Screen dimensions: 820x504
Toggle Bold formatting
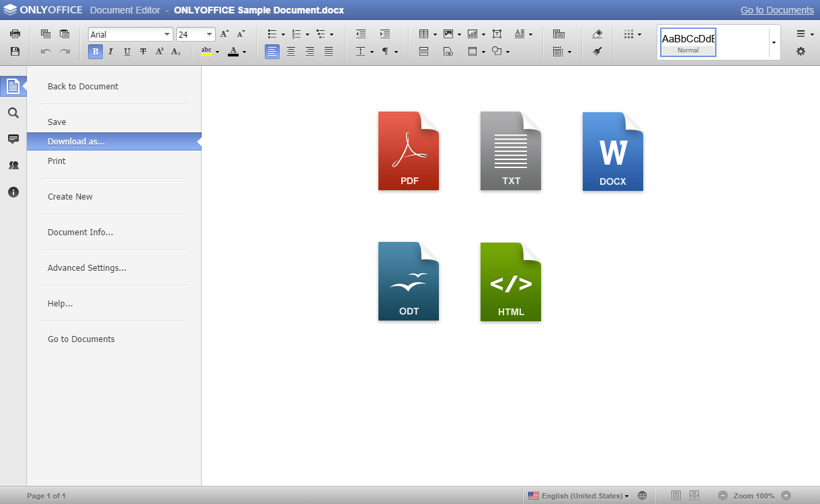(95, 51)
